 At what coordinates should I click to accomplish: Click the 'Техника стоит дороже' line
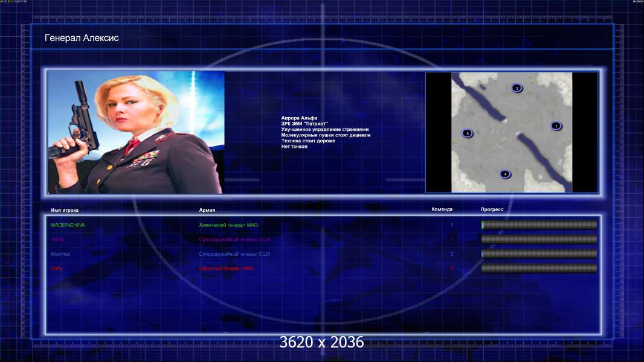(308, 141)
